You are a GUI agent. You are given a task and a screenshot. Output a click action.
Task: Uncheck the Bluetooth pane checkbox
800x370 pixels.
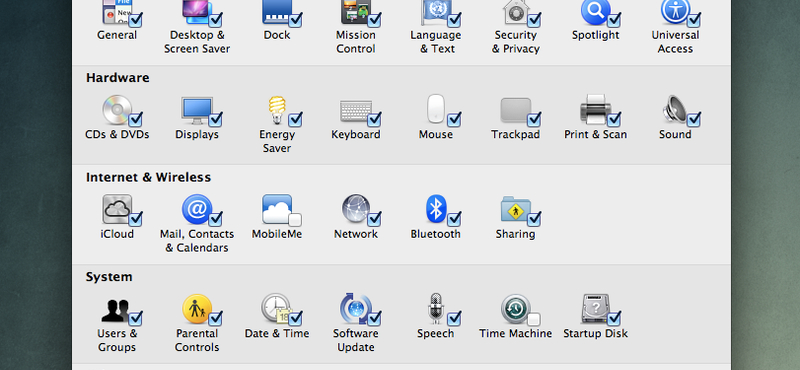point(454,220)
